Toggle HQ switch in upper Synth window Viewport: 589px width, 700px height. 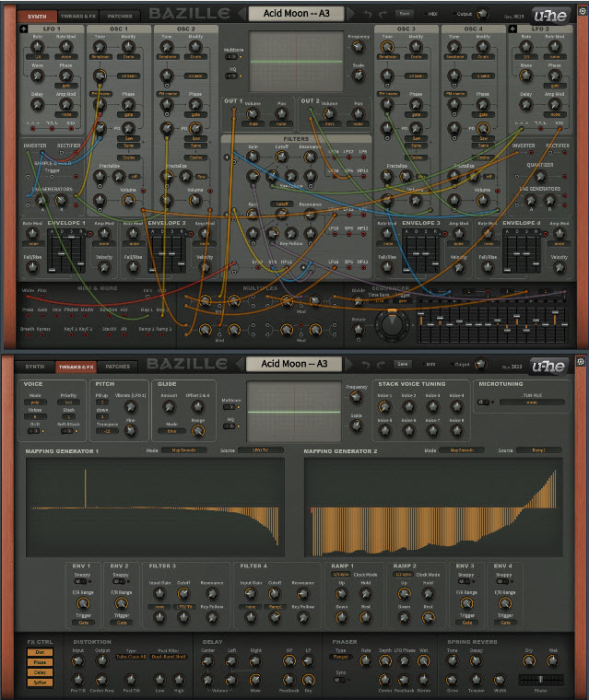pos(231,76)
